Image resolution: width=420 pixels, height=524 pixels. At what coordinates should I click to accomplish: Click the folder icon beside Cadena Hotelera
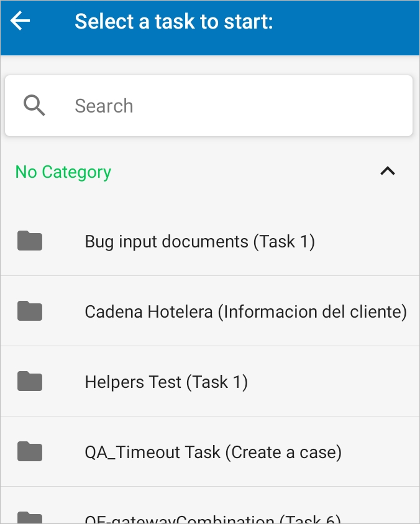coord(30,311)
